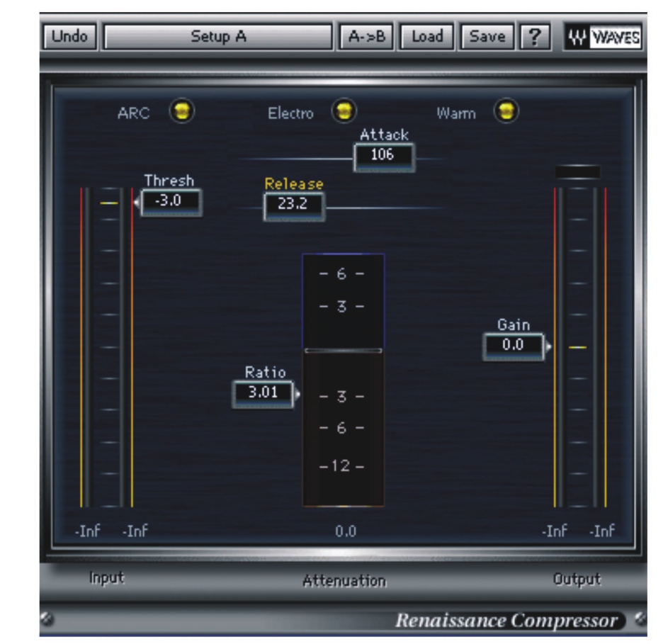The height and width of the screenshot is (644, 668).
Task: Click the Ratio label
Action: [x=265, y=372]
